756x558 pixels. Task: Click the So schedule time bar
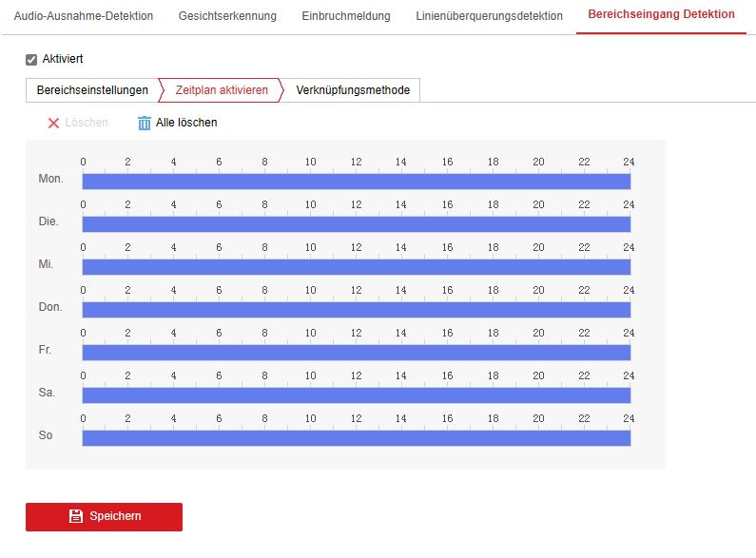click(x=356, y=438)
